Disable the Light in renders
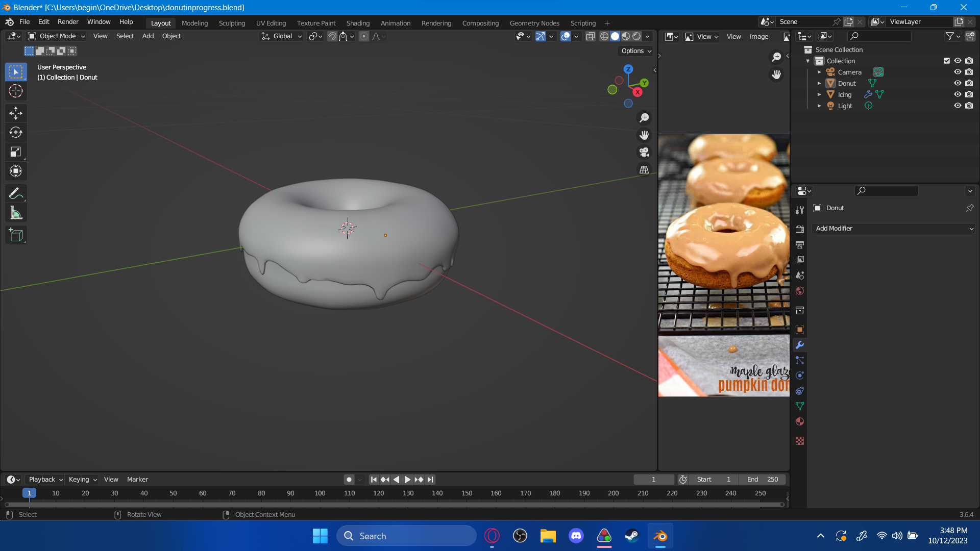The image size is (980, 551). point(969,106)
